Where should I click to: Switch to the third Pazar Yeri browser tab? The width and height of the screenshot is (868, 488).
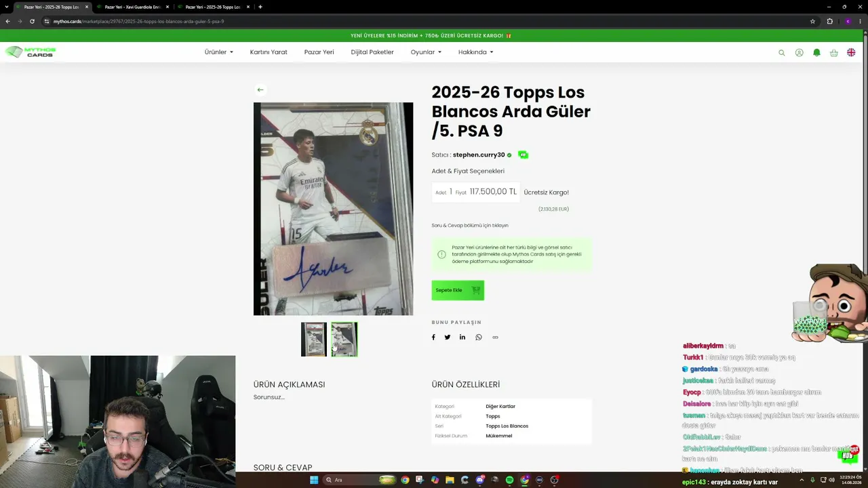click(x=212, y=7)
